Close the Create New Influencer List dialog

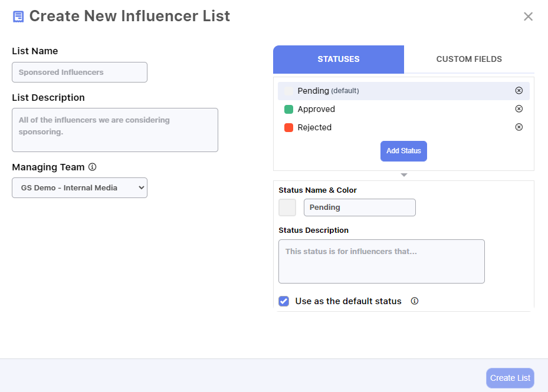tap(528, 17)
